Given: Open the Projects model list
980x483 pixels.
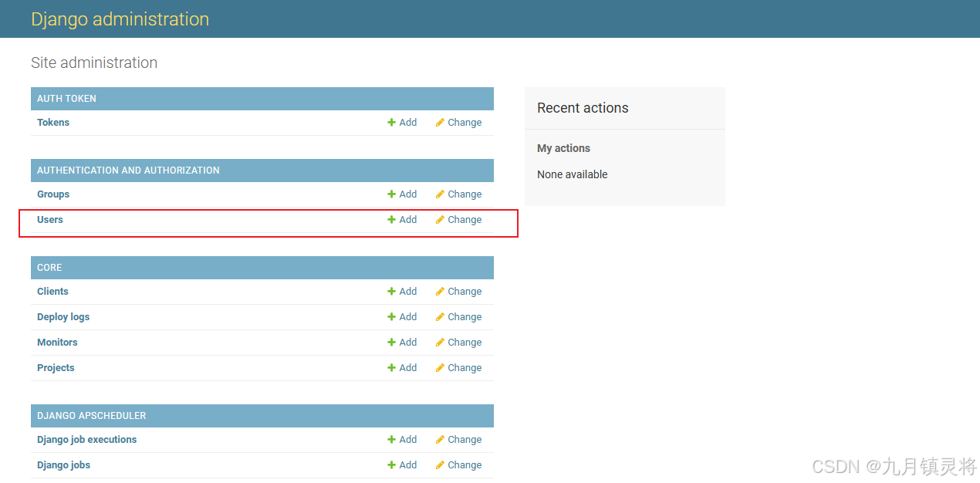Looking at the screenshot, I should [56, 368].
